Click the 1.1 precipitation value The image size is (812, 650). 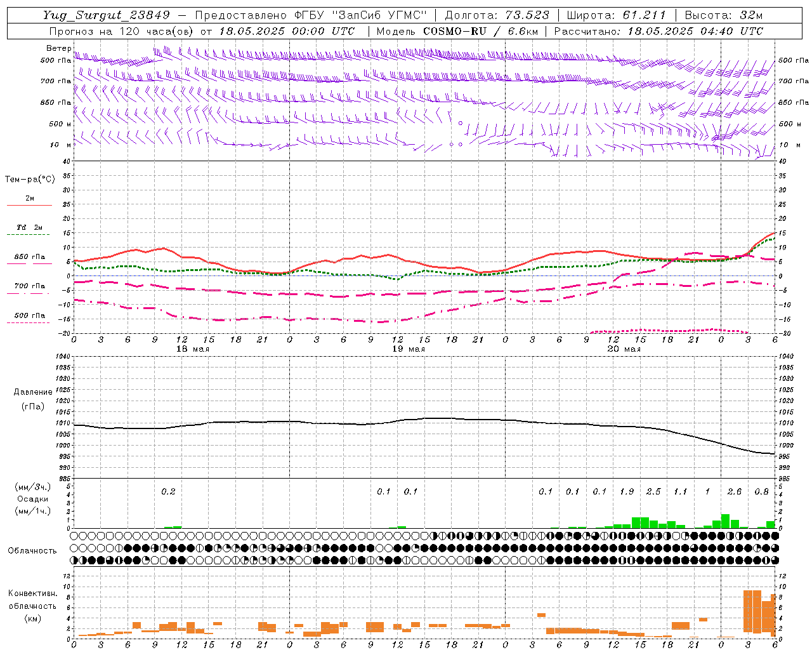pos(681,492)
